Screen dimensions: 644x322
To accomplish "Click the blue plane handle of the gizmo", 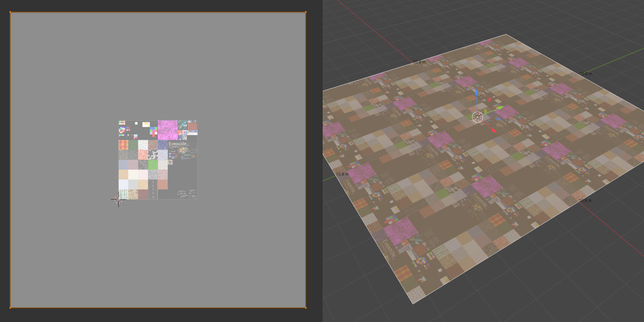I will tap(498, 119).
